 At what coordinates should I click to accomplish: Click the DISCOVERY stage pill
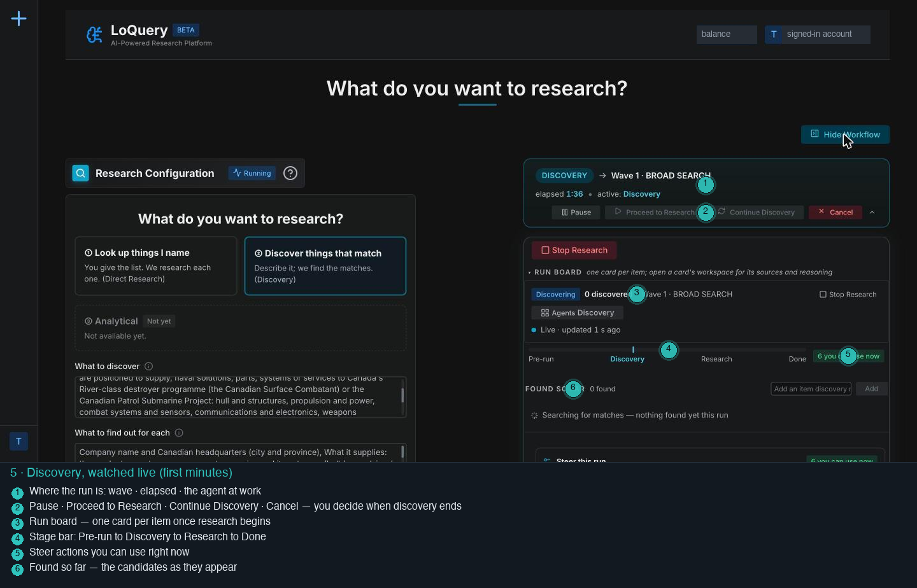coord(564,176)
